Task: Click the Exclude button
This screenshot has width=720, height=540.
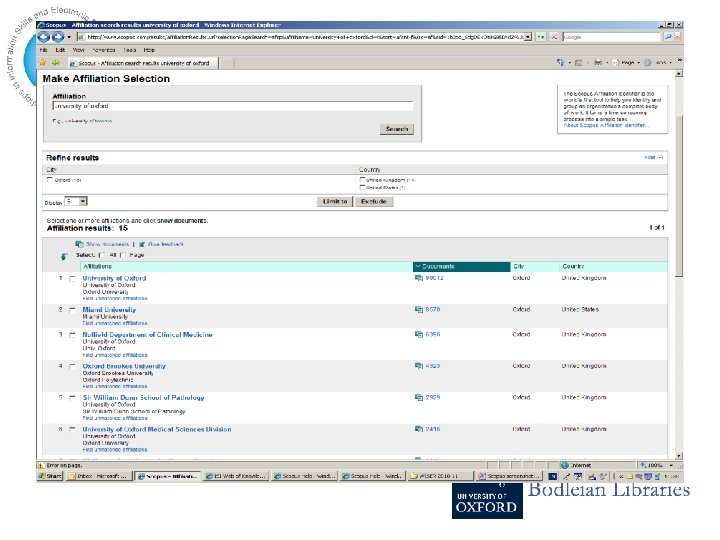Action: [374, 202]
